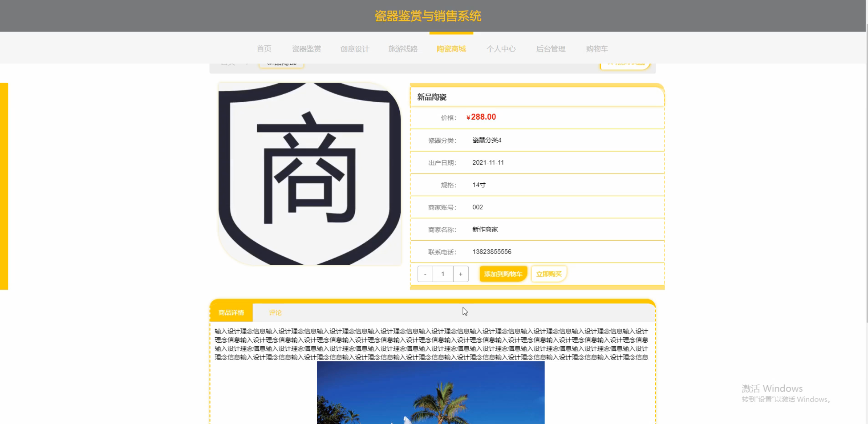
Task: Click the quantity input field
Action: [442, 274]
